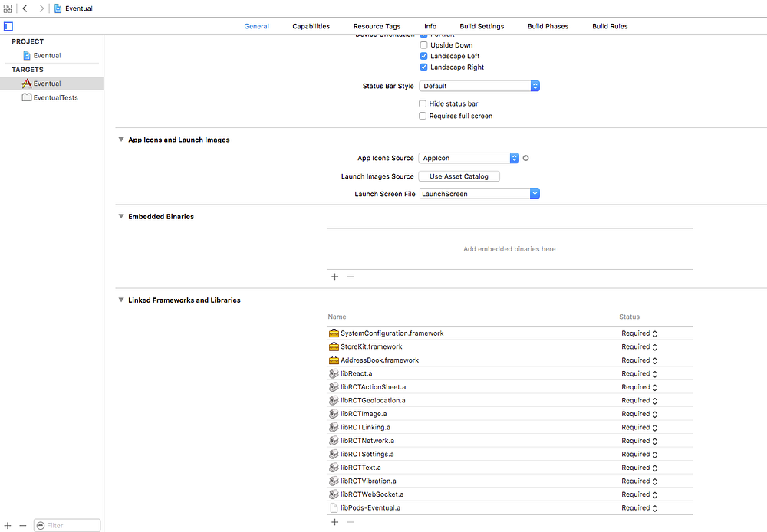
Task: Click the libRCTNetwork.a library icon
Action: tap(334, 441)
